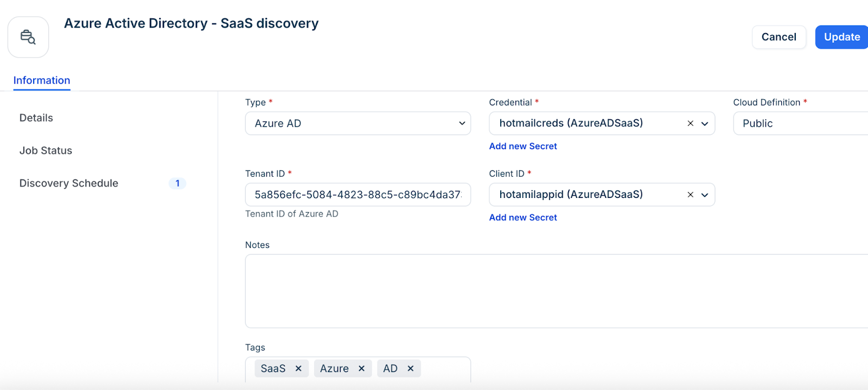The height and width of the screenshot is (390, 868).
Task: Click the AD tag chip label
Action: click(390, 369)
